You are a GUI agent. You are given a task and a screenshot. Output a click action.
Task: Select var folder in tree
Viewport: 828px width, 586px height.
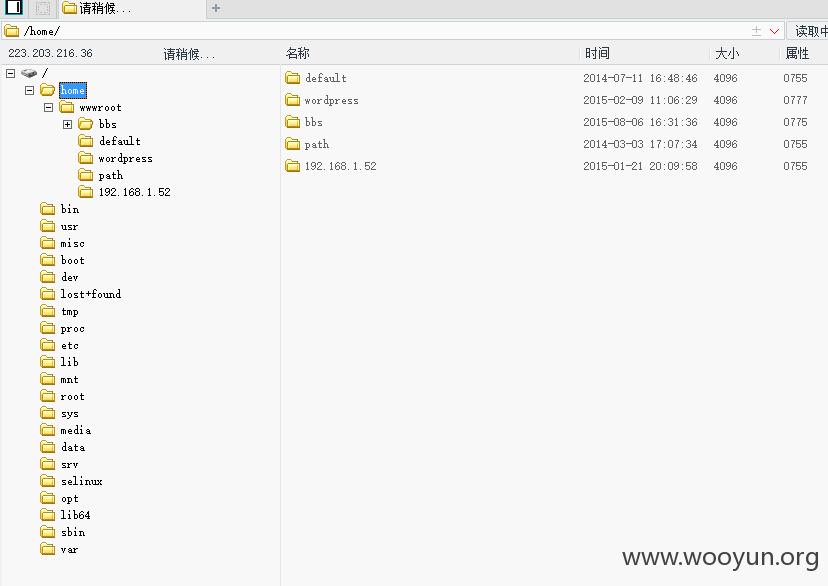[x=69, y=550]
